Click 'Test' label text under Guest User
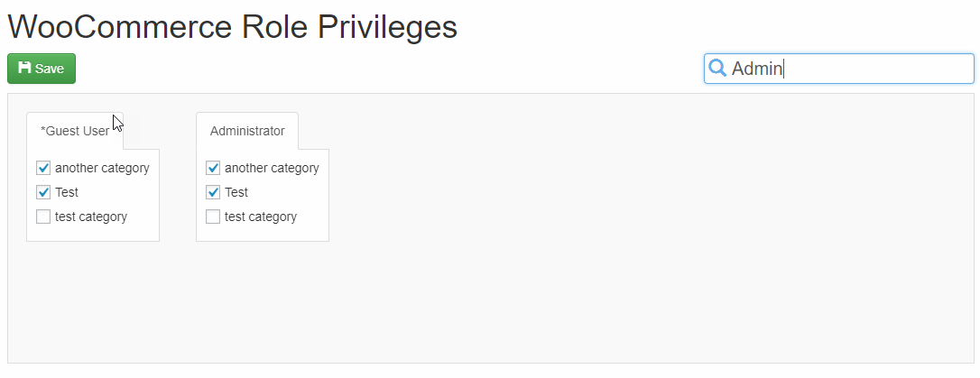Image resolution: width=980 pixels, height=378 pixels. coord(67,192)
